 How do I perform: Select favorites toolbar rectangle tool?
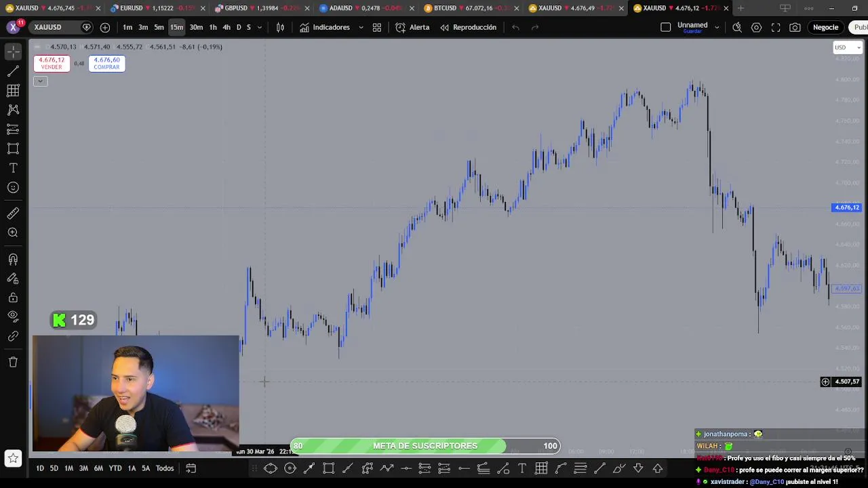328,468
